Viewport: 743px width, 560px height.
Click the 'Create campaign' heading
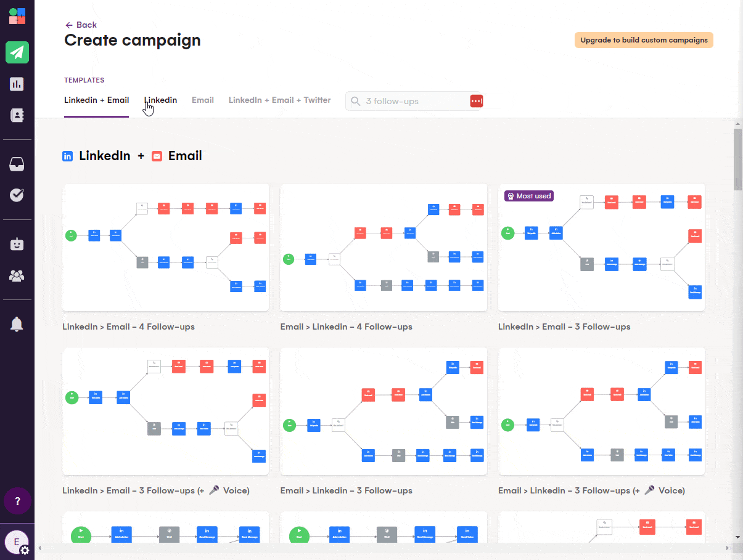133,40
